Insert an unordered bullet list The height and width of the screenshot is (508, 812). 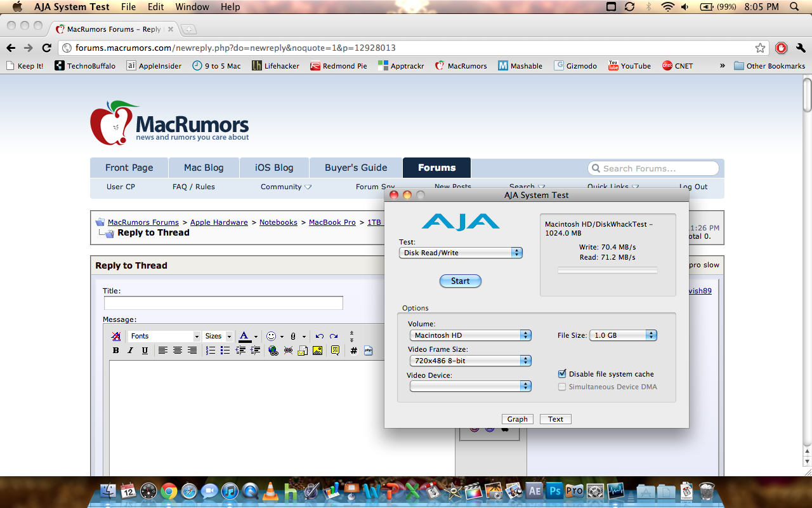(225, 351)
